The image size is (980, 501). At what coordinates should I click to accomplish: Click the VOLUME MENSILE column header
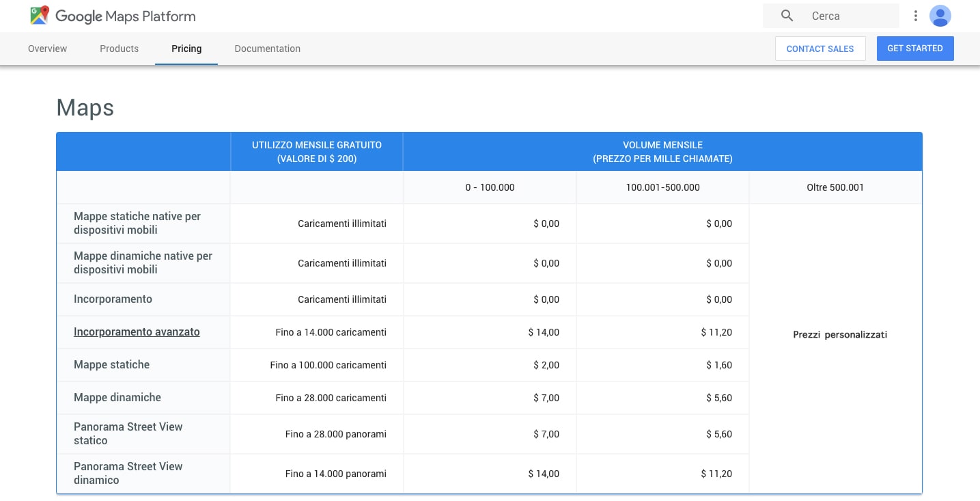pos(662,152)
